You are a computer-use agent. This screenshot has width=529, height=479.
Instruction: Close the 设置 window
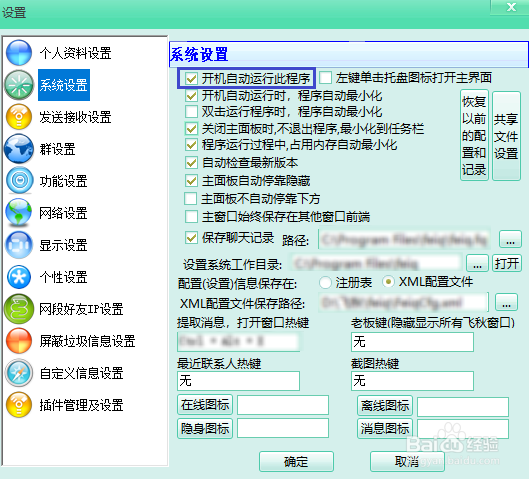511,7
